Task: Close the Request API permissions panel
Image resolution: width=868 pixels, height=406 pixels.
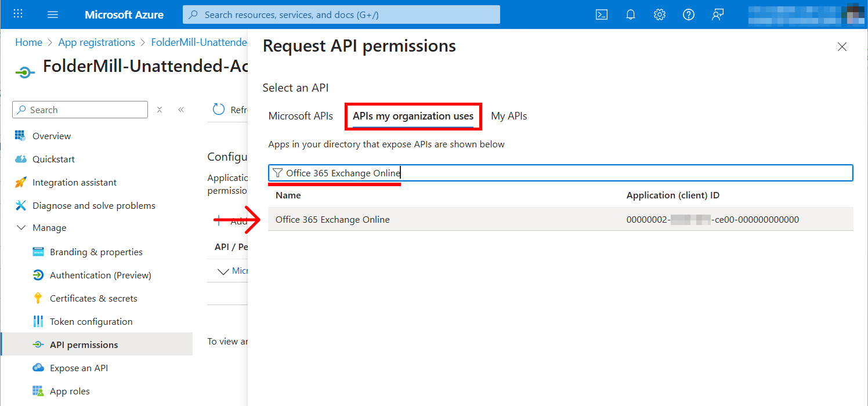Action: tap(842, 46)
